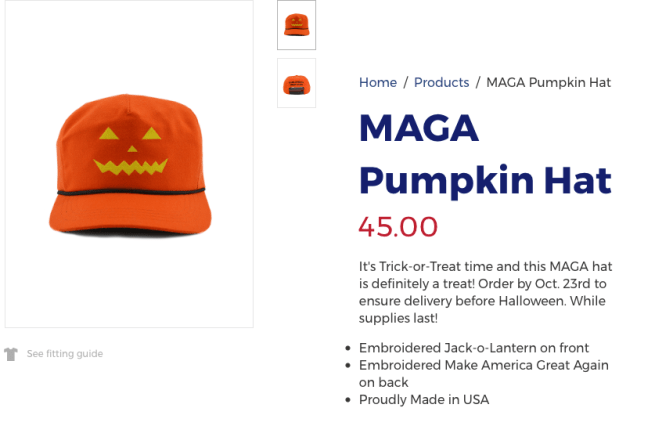655x426 pixels.
Task: Select the second hat thumbnail (back view)
Action: pyautogui.click(x=296, y=83)
